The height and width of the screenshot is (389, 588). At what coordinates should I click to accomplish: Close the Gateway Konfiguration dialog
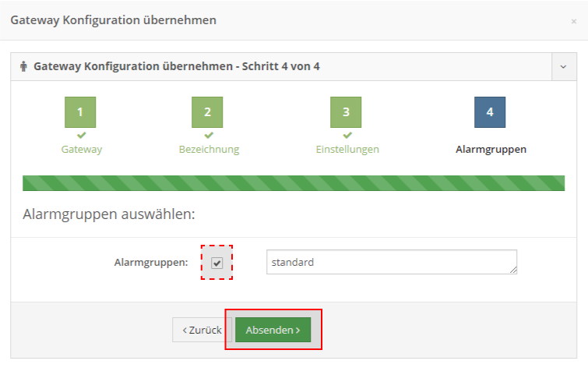click(573, 21)
